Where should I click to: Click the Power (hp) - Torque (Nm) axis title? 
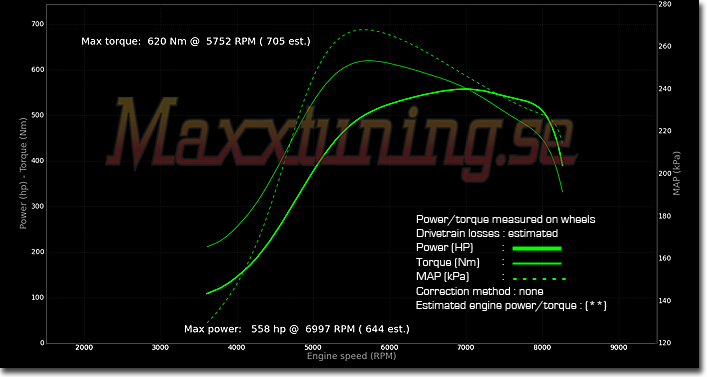pos(23,173)
